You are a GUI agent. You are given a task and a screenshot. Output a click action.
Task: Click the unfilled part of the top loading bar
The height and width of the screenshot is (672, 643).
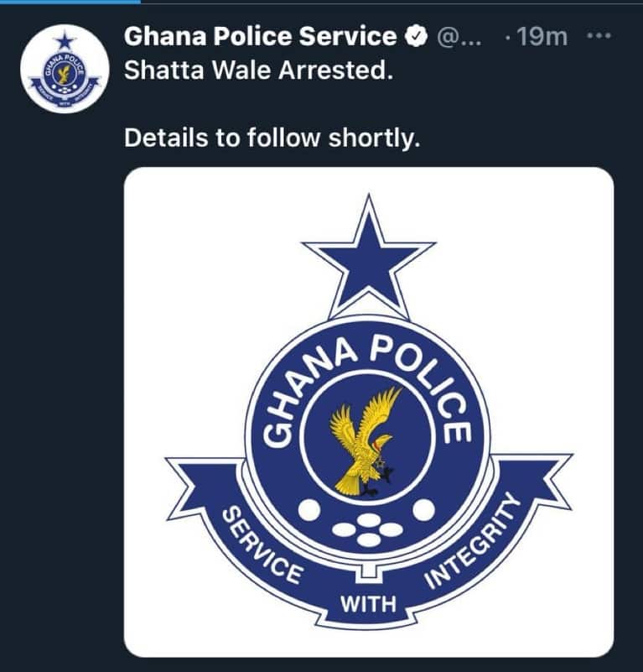pos(392,2)
